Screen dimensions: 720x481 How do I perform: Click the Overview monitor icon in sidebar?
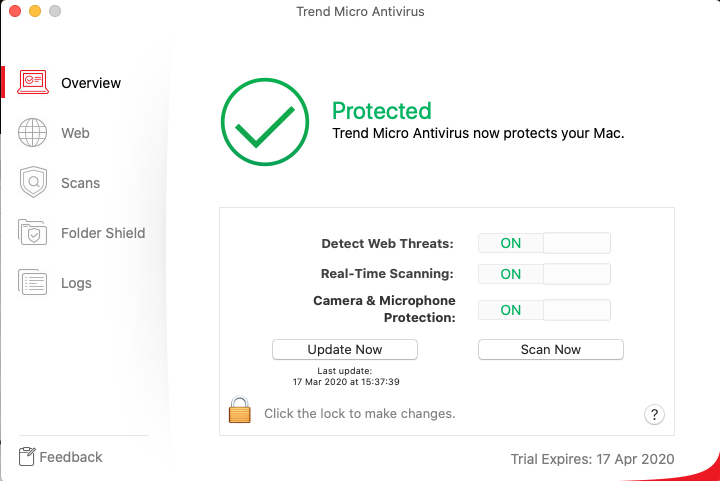[x=34, y=83]
